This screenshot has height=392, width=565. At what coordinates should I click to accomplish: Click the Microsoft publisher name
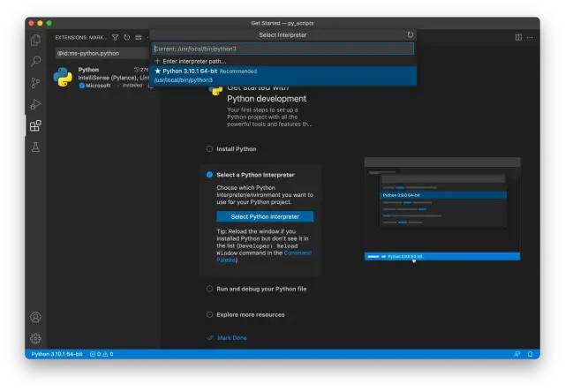pyautogui.click(x=98, y=86)
